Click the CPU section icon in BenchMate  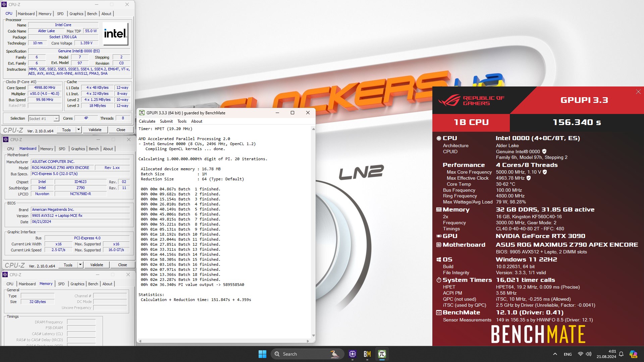click(x=439, y=138)
